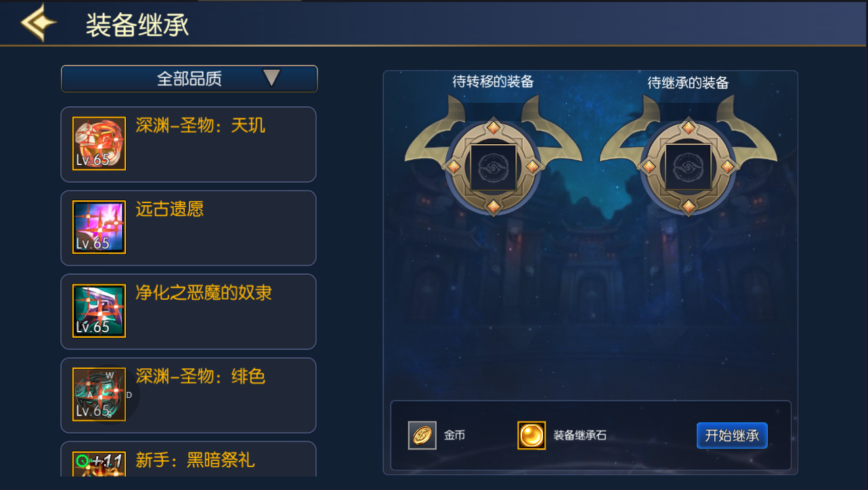
Task: Select the 深渊-圣物：绯色 equipment icon
Action: (99, 395)
